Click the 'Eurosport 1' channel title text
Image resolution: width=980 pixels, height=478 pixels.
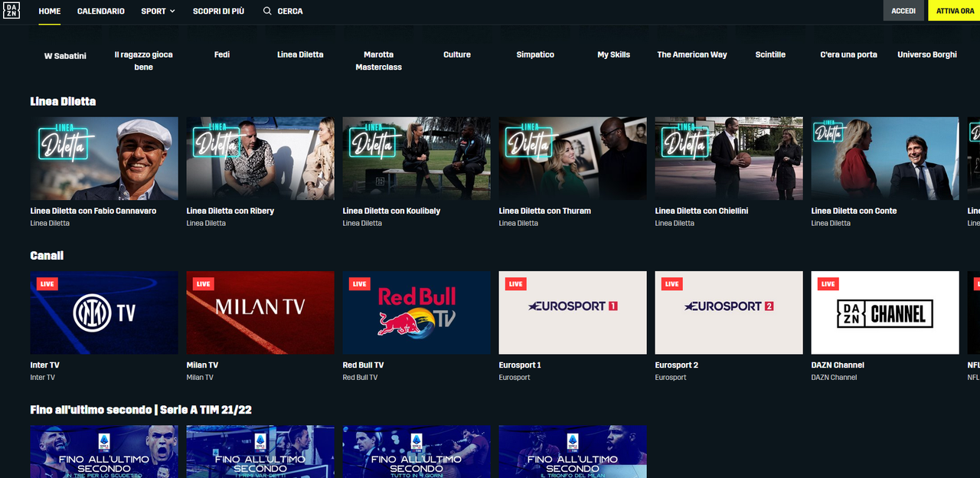[520, 365]
